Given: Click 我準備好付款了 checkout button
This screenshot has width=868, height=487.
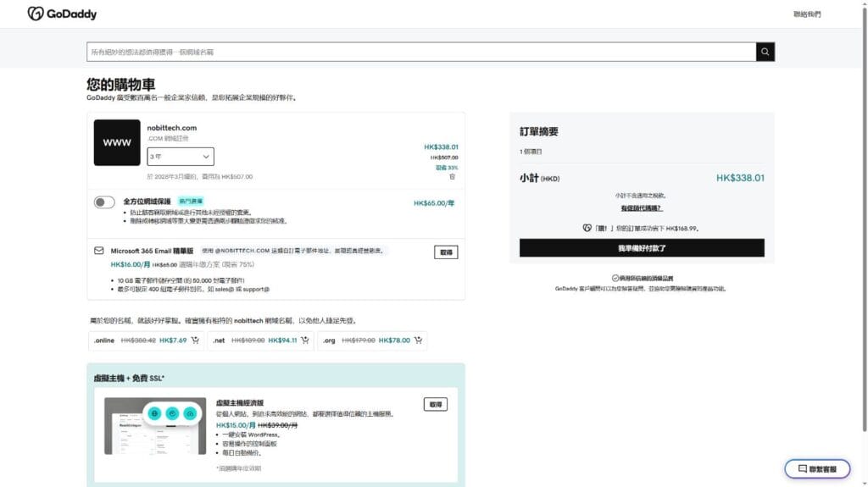Looking at the screenshot, I should tap(642, 248).
